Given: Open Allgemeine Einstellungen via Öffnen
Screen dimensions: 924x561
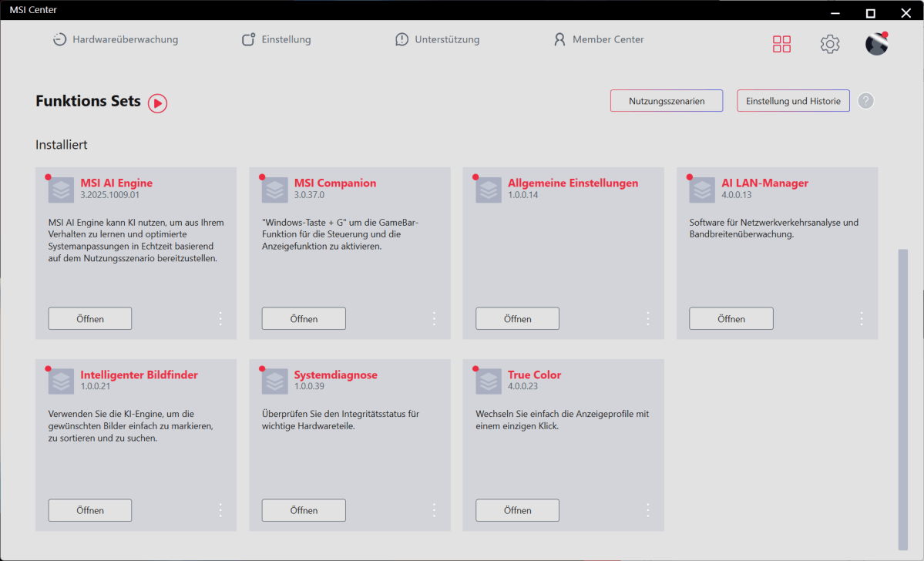Looking at the screenshot, I should tap(517, 319).
